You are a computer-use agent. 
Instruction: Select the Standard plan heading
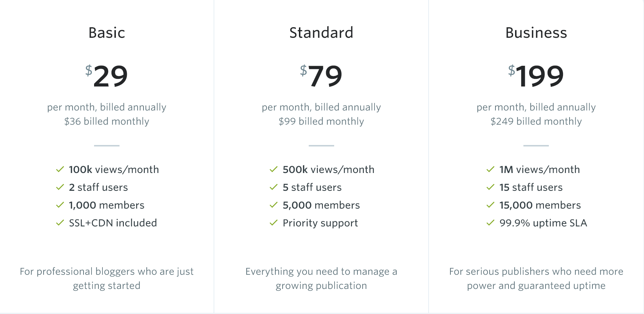coord(321,33)
